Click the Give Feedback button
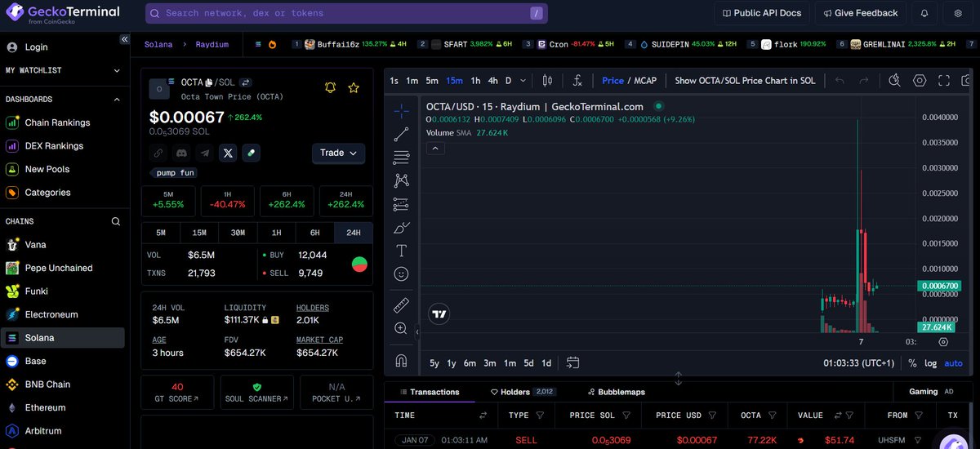Image resolution: width=980 pixels, height=449 pixels. point(860,13)
